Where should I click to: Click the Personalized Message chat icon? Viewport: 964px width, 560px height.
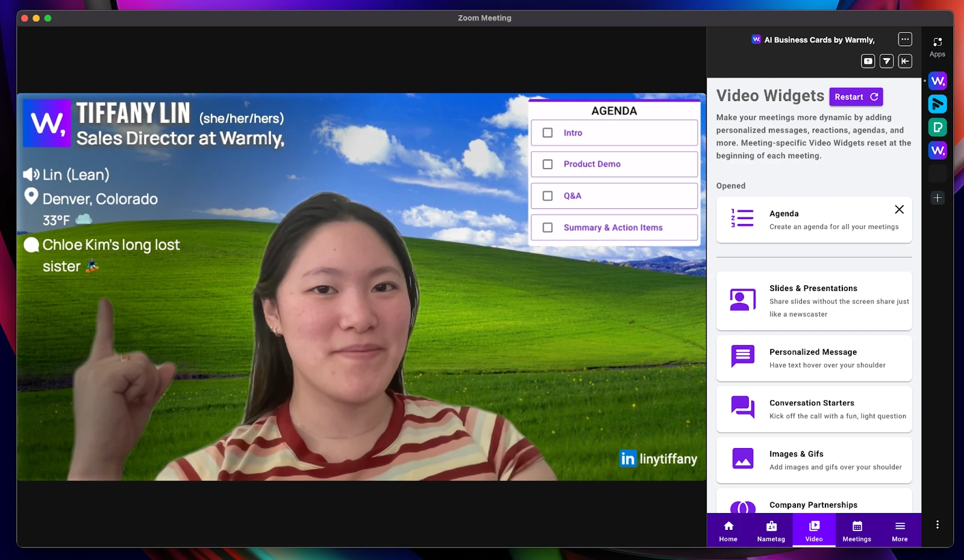click(743, 356)
